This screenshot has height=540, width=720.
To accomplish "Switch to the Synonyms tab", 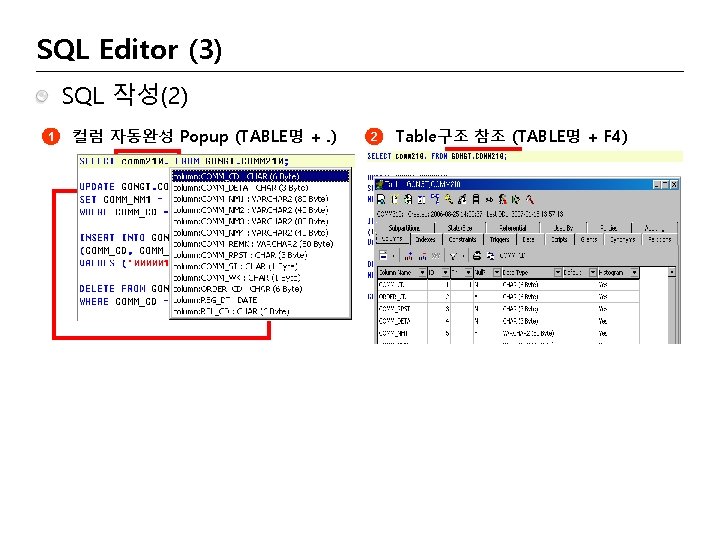I will [x=623, y=239].
